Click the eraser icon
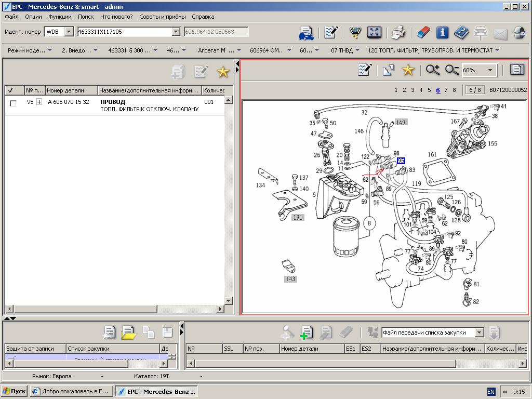 pos(423,33)
